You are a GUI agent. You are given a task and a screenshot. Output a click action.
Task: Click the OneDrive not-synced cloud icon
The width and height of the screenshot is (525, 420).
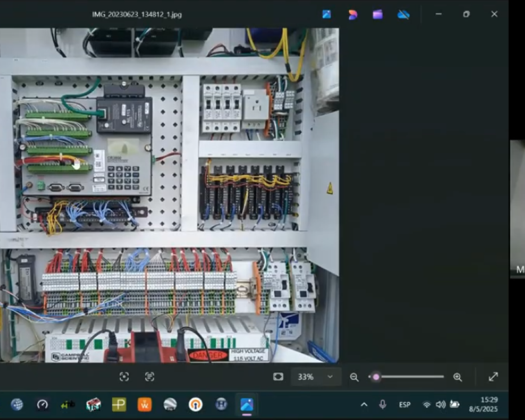403,14
